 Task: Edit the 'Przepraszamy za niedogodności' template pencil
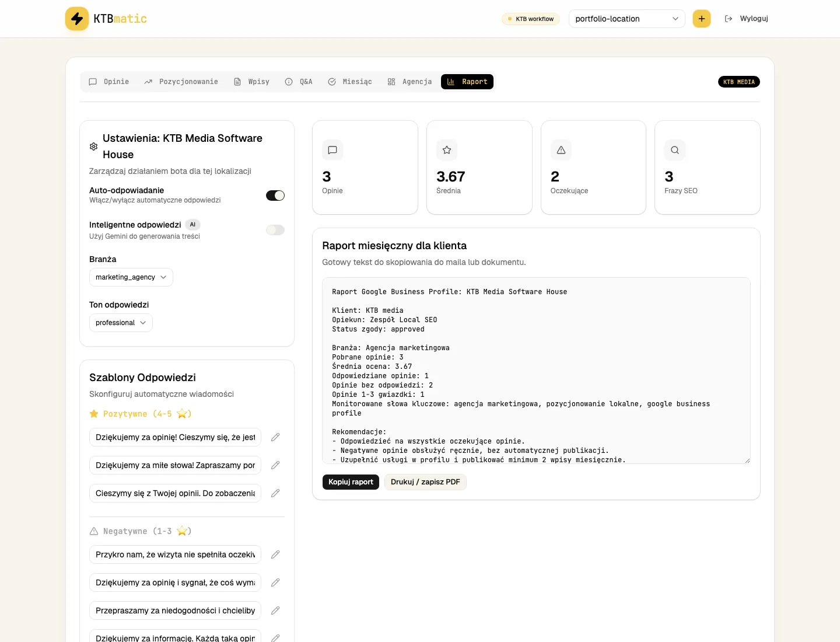[x=275, y=610]
